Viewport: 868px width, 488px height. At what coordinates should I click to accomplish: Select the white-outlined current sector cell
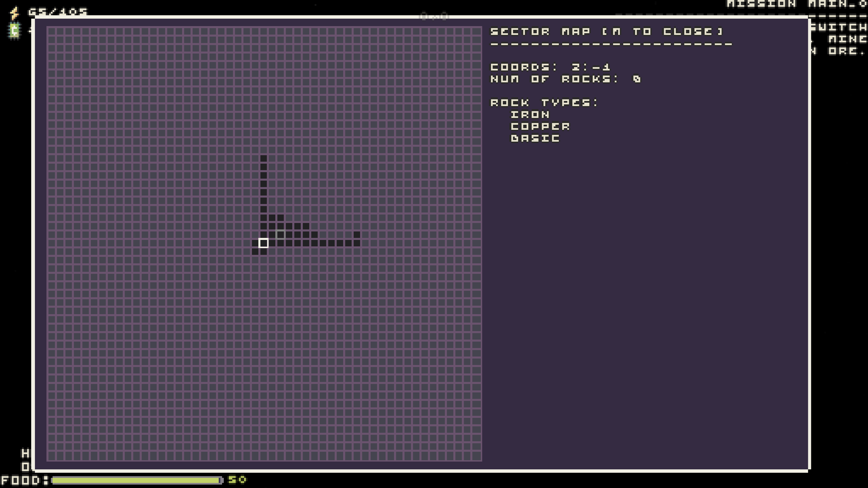pyautogui.click(x=263, y=243)
